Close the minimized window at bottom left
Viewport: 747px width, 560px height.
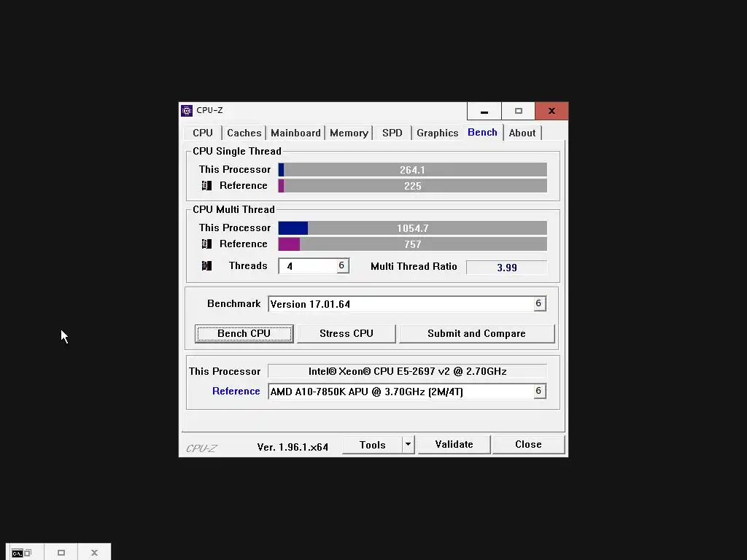(x=94, y=553)
